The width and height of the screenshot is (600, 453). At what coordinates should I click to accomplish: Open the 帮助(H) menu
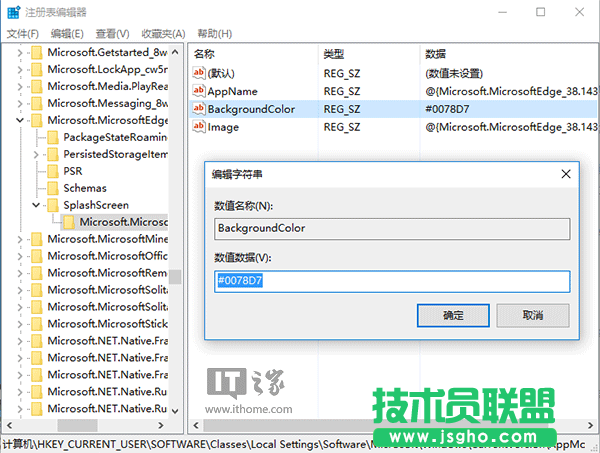(215, 34)
